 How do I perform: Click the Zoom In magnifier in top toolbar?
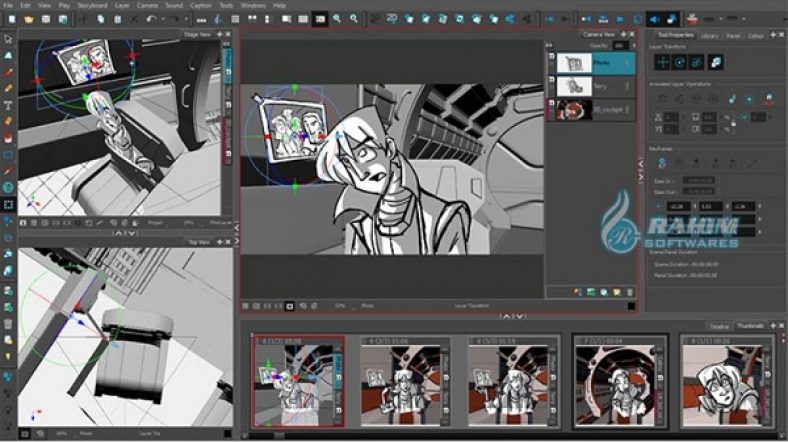(x=337, y=19)
